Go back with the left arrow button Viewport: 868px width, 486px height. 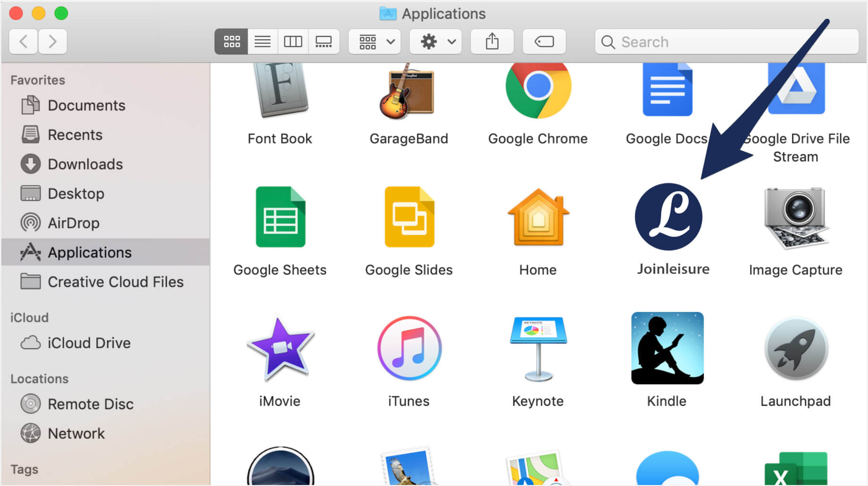tap(24, 42)
